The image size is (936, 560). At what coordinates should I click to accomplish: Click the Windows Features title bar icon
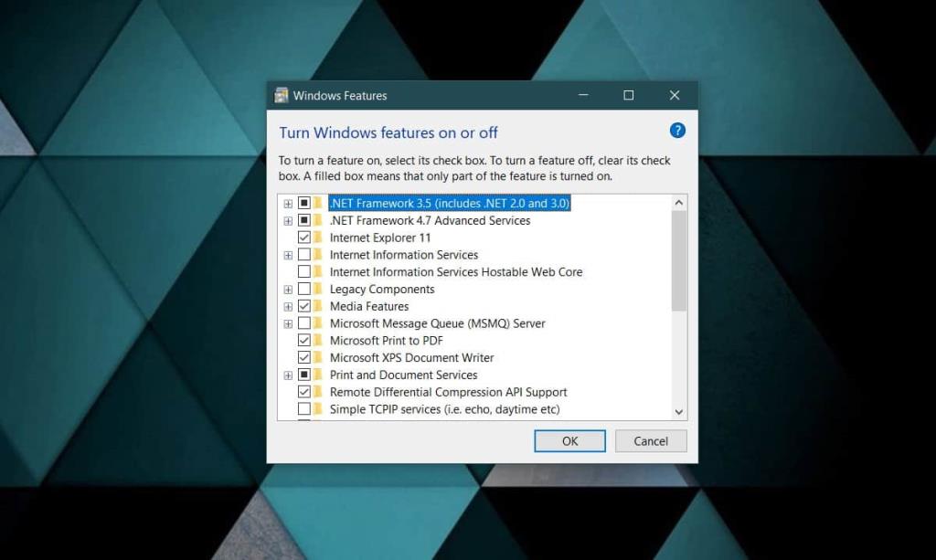point(280,95)
